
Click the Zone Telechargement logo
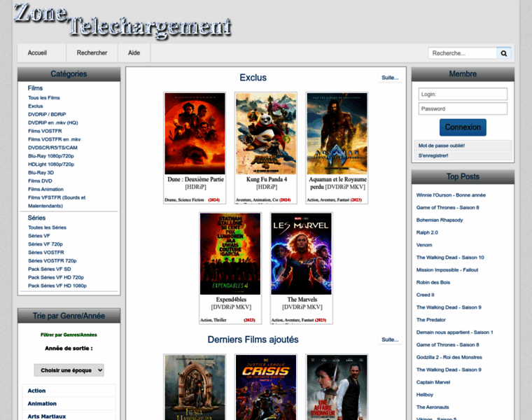[x=122, y=21]
